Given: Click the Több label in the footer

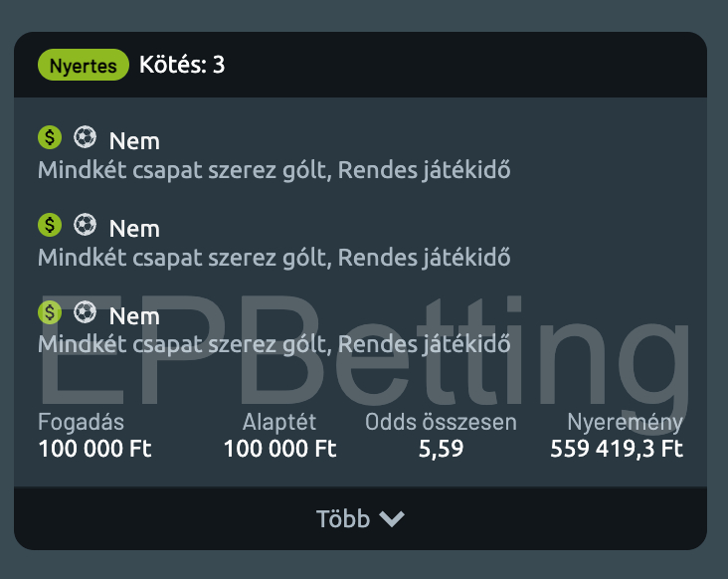Looking at the screenshot, I should tap(343, 519).
